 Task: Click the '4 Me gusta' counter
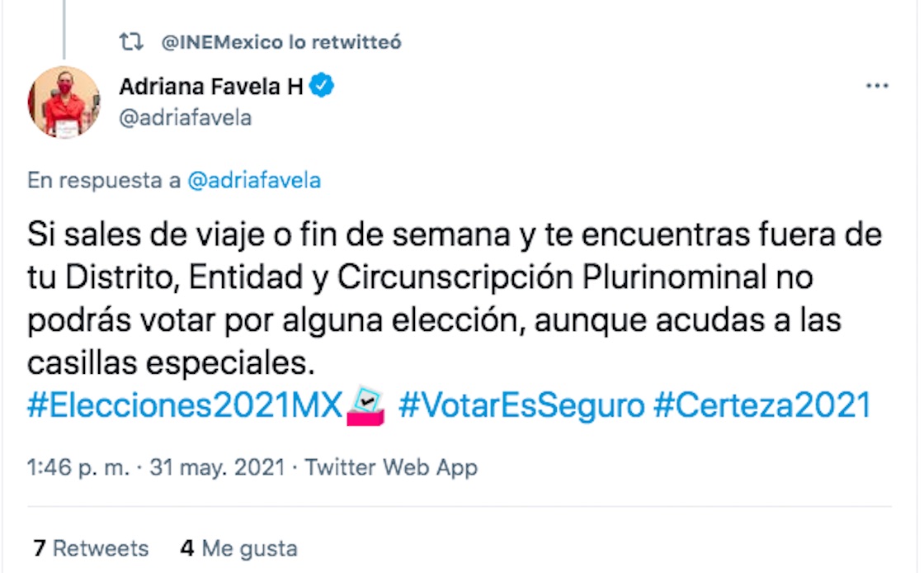tap(238, 548)
